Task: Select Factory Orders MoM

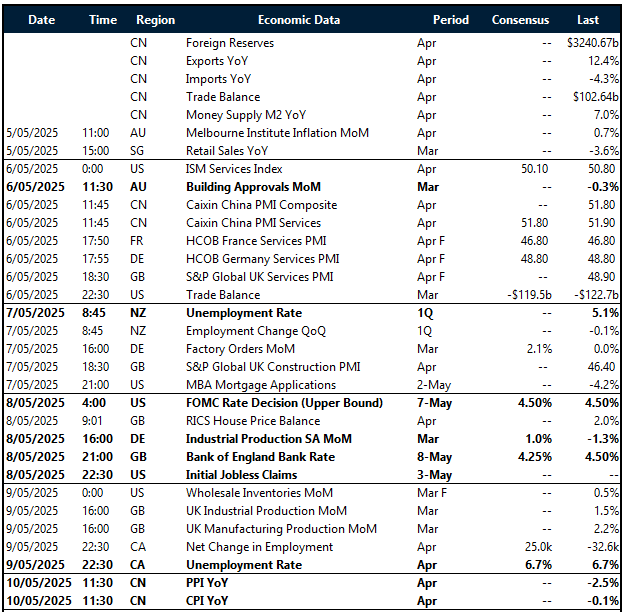Action: coord(240,349)
